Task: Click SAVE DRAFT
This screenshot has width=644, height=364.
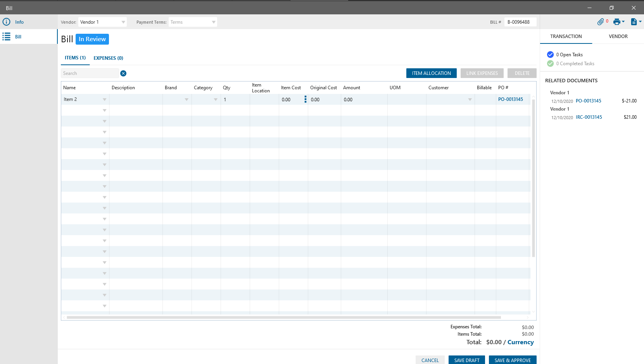Action: pyautogui.click(x=467, y=360)
